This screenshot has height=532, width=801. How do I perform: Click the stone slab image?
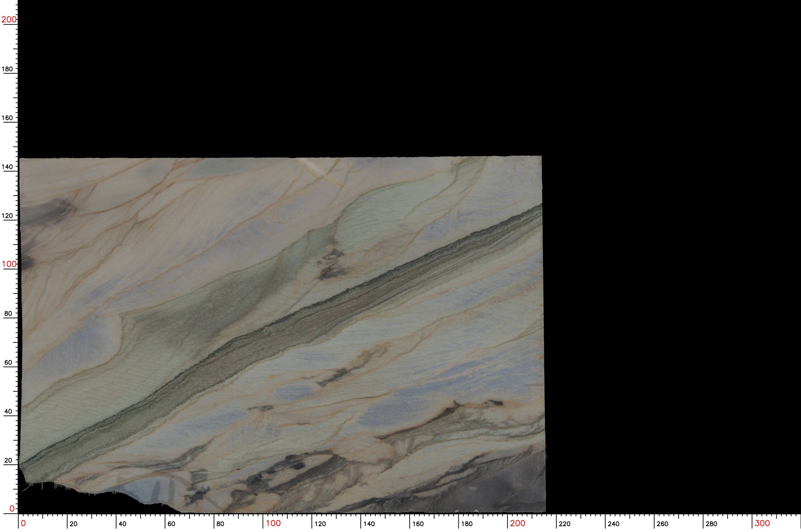[x=282, y=334]
